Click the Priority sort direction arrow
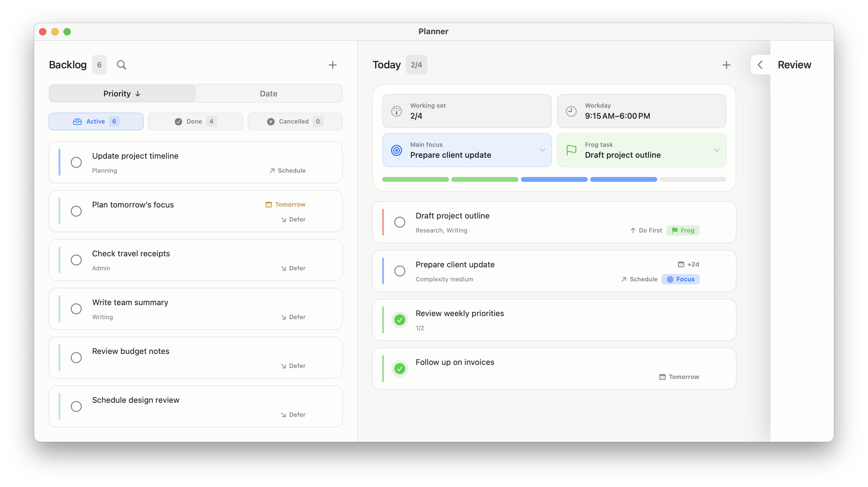868x487 pixels. [138, 94]
